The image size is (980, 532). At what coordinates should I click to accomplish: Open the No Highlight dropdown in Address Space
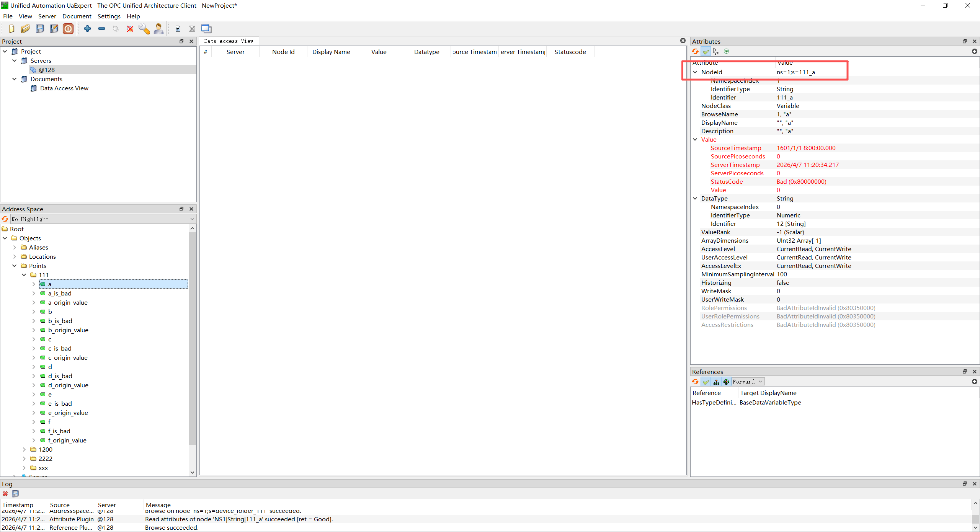click(x=103, y=219)
